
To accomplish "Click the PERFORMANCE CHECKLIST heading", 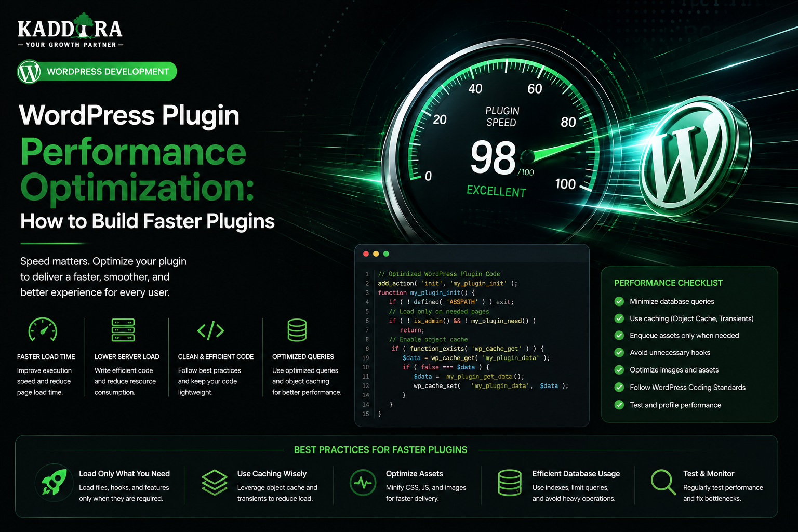I will [x=668, y=283].
